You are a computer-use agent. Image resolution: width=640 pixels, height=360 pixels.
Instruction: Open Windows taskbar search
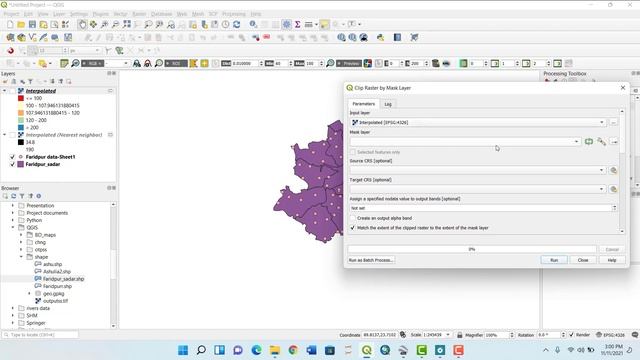pyautogui.click(x=201, y=350)
